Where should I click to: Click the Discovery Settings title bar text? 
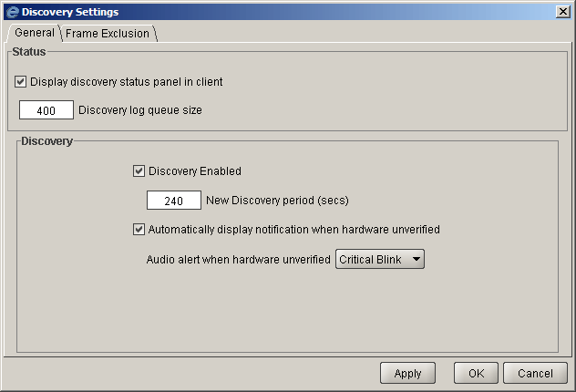click(x=70, y=12)
